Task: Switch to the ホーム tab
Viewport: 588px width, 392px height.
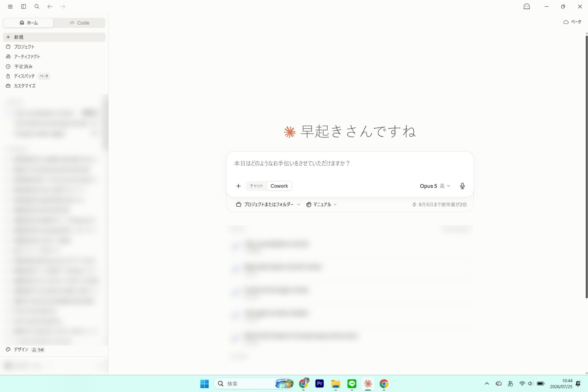Action: click(x=28, y=23)
